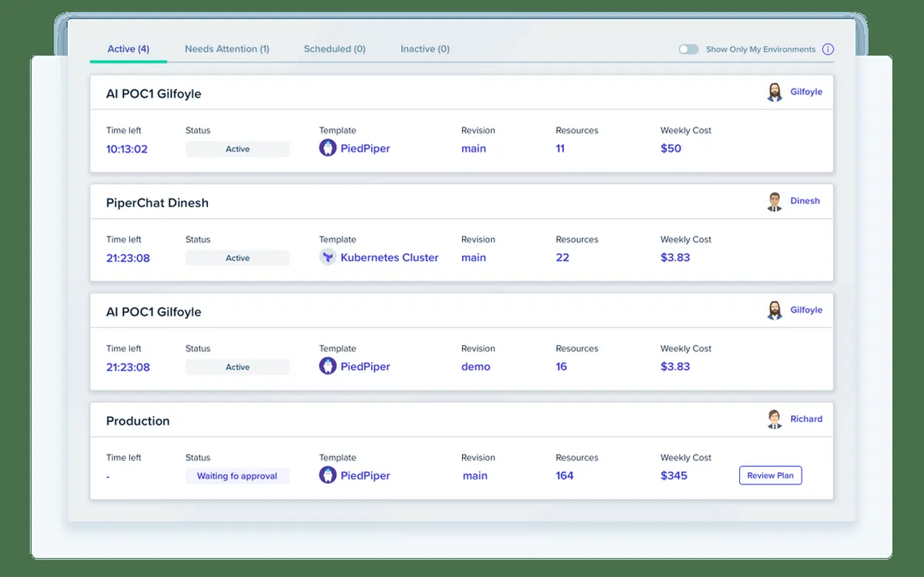Select the Active (4) tab
Viewport: 924px width, 577px height.
tap(128, 49)
